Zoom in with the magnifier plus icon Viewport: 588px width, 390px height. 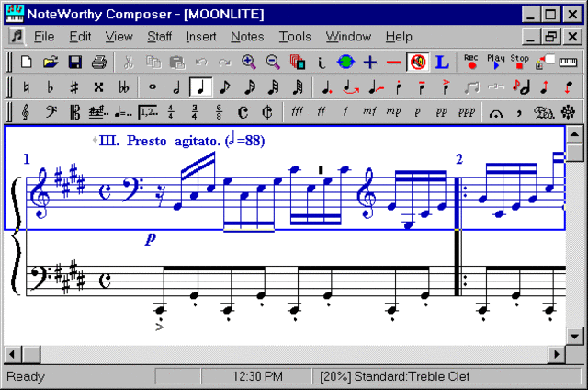point(249,62)
